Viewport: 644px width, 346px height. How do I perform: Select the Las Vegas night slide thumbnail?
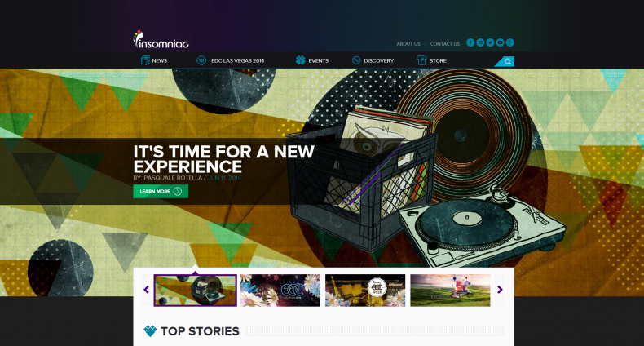point(365,291)
